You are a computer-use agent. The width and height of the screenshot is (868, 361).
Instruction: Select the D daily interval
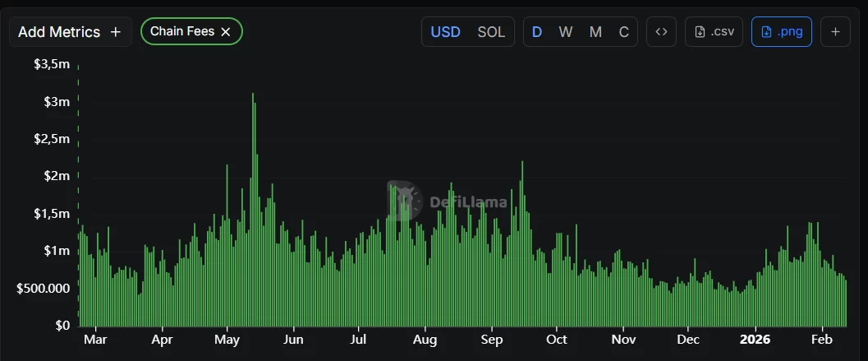tap(537, 32)
